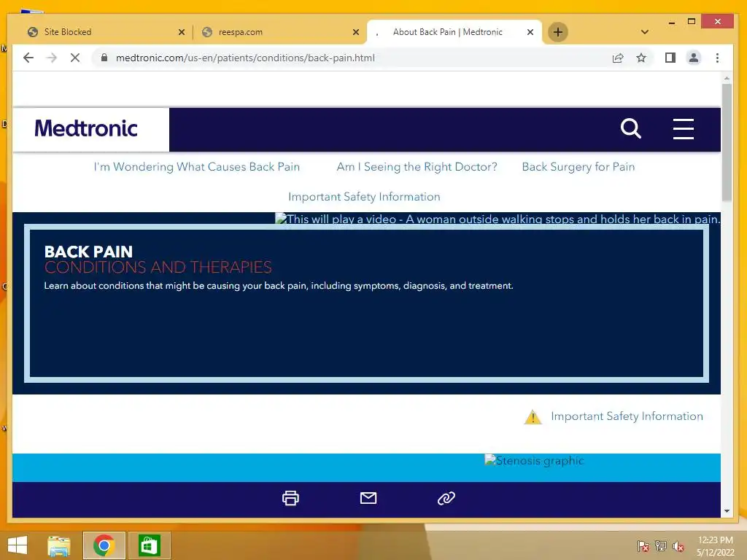This screenshot has width=747, height=560.
Task: Close the Site Blocked tab
Action: tap(182, 32)
